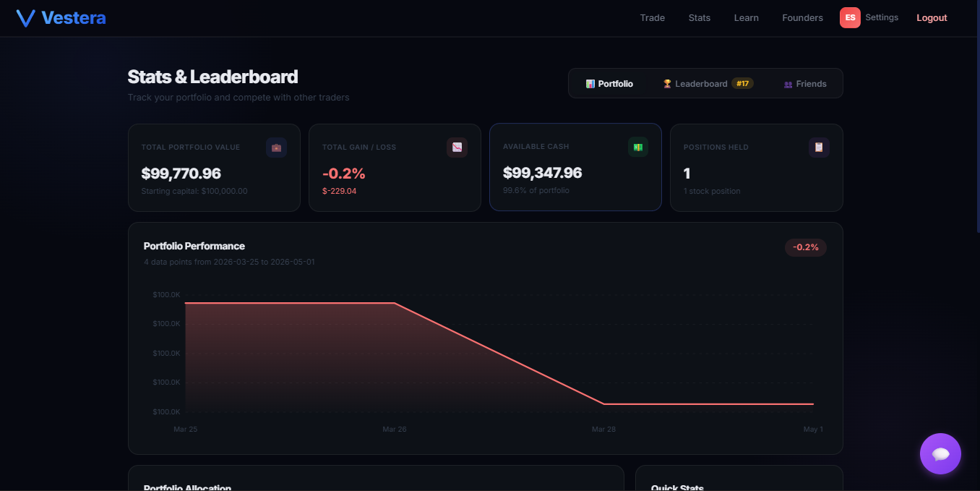Open the Vestera home link text
The height and width of the screenshot is (491, 980).
pyautogui.click(x=73, y=18)
